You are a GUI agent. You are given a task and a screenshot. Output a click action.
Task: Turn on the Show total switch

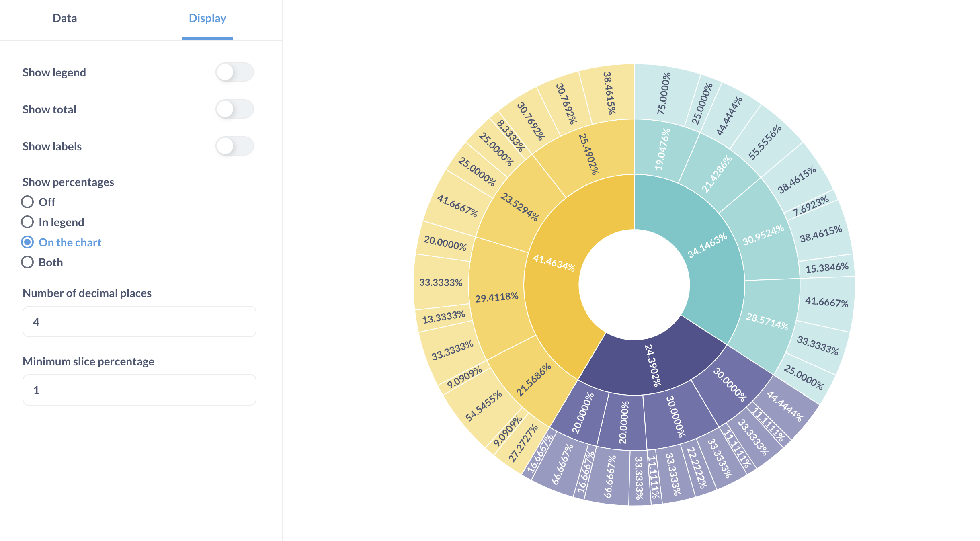[235, 109]
